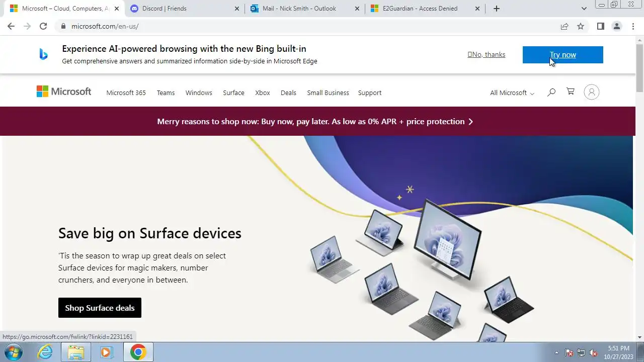The height and width of the screenshot is (362, 644).
Task: Open File Explorer from taskbar
Action: 76,352
